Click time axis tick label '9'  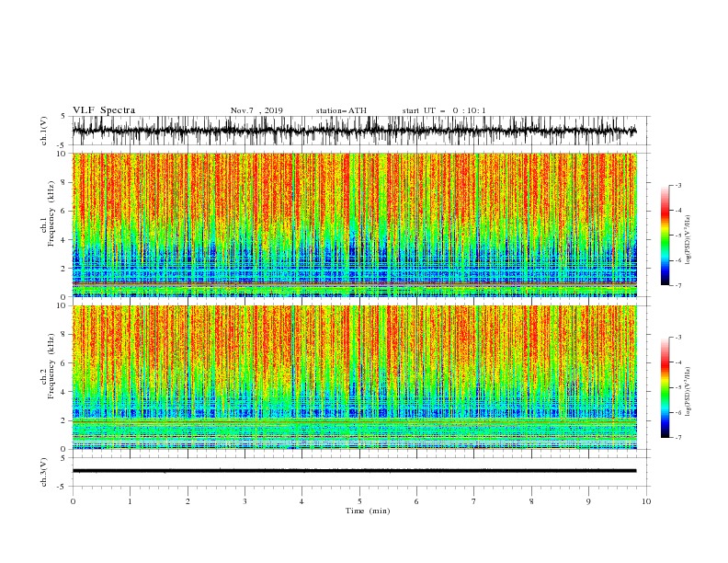(588, 501)
